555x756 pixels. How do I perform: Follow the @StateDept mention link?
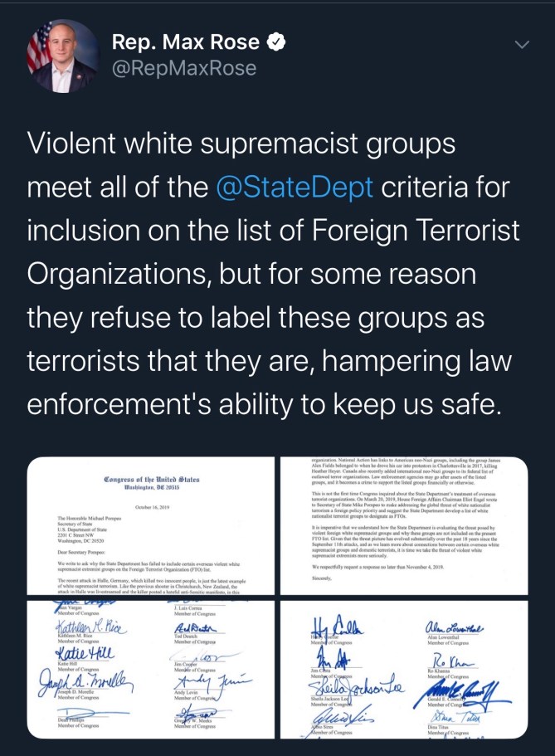pos(294,187)
